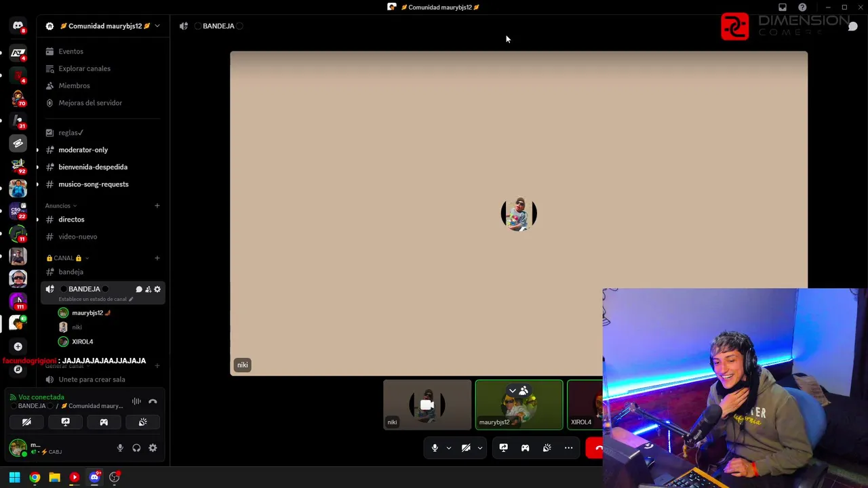This screenshot has height=488, width=868.
Task: Open Windows Start menu
Action: tap(14, 477)
